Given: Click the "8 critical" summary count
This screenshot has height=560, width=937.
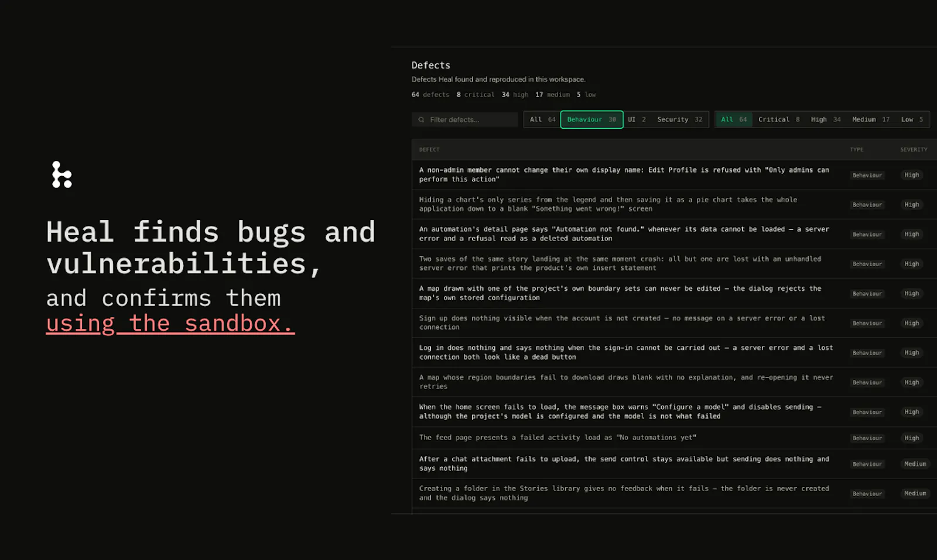Looking at the screenshot, I should [x=476, y=95].
